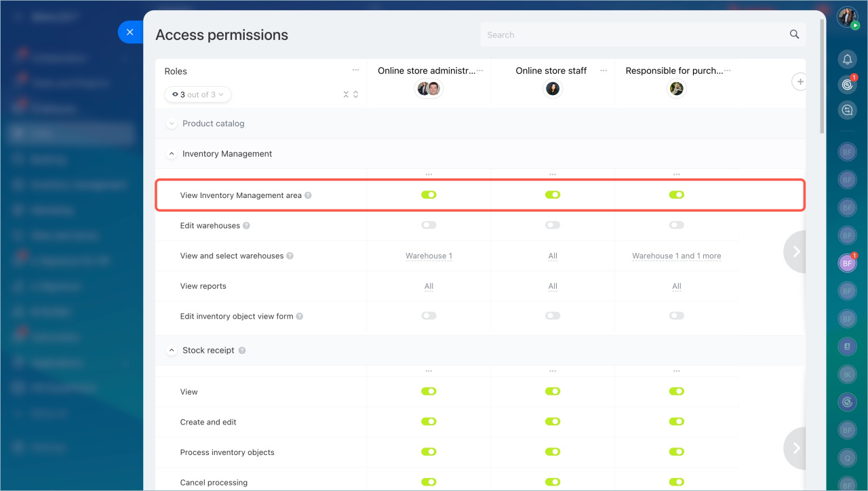The width and height of the screenshot is (868, 491).
Task: Click the Online store administrator member avatars
Action: (x=429, y=88)
